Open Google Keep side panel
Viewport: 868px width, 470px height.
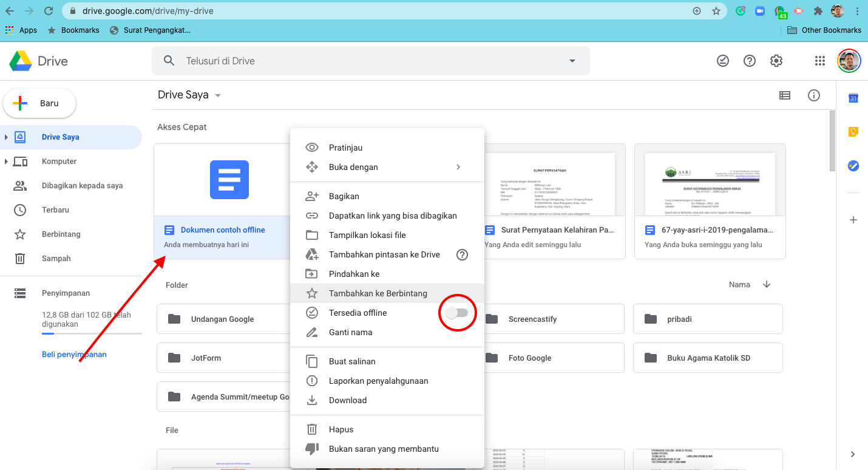(x=853, y=132)
